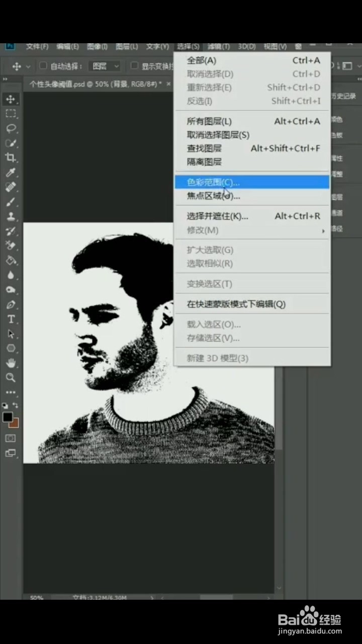Screen dimensions: 362x644
Task: Open the extra tools ellipsis
Action: click(11, 392)
